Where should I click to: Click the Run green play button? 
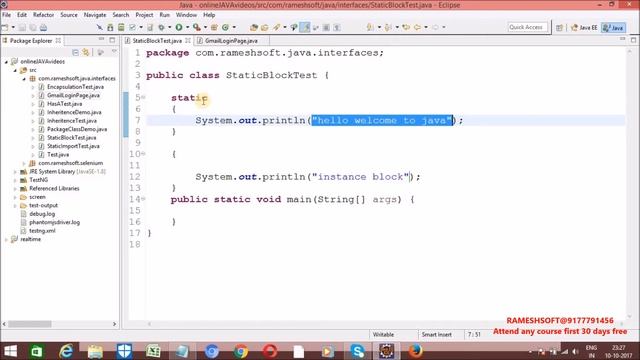(179, 27)
